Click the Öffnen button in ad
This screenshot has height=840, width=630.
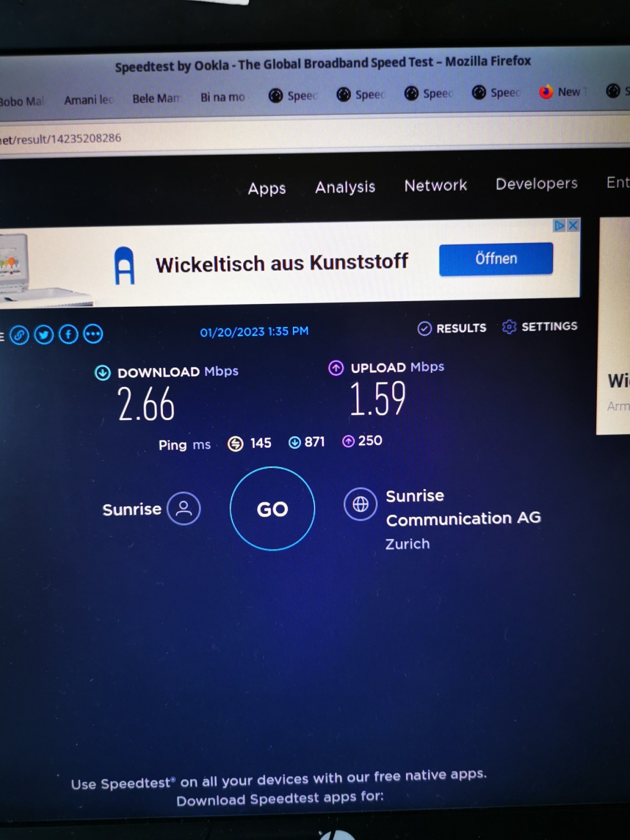(x=496, y=259)
